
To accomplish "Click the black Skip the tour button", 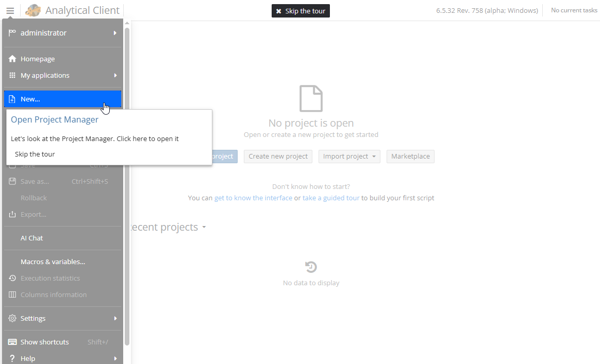I will pos(301,11).
